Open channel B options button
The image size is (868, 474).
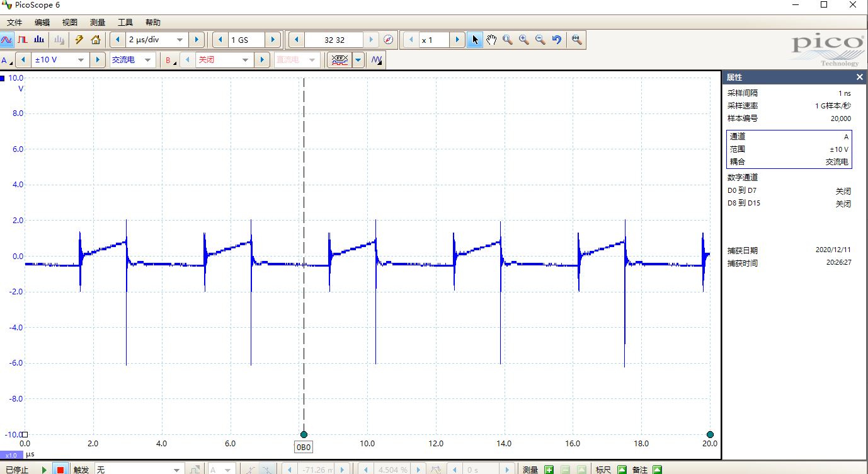pos(171,61)
